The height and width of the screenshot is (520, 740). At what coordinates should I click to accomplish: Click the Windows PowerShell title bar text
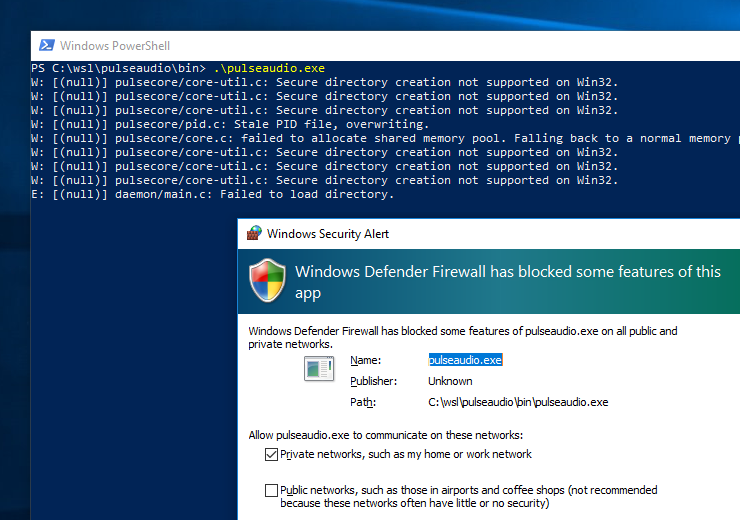click(115, 46)
